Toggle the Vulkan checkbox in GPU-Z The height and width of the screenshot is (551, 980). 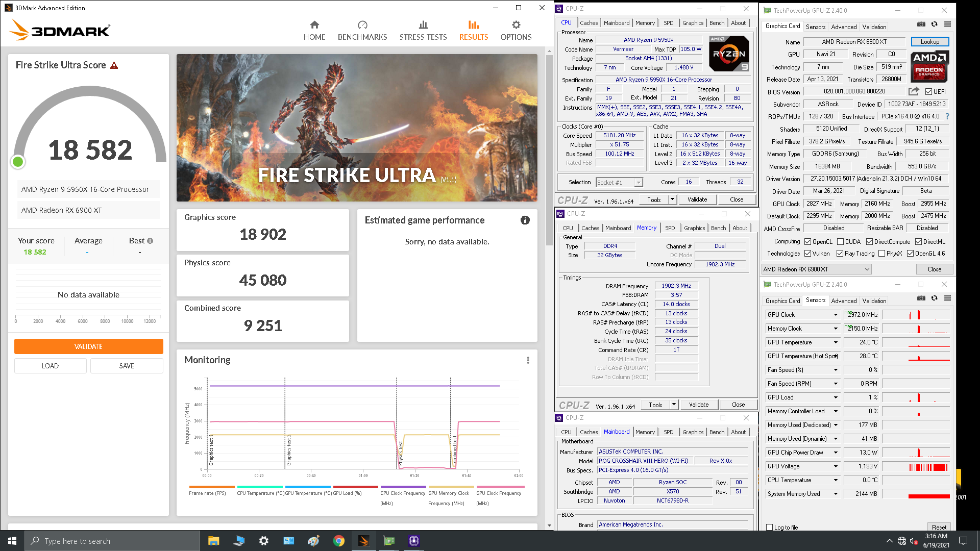(807, 254)
